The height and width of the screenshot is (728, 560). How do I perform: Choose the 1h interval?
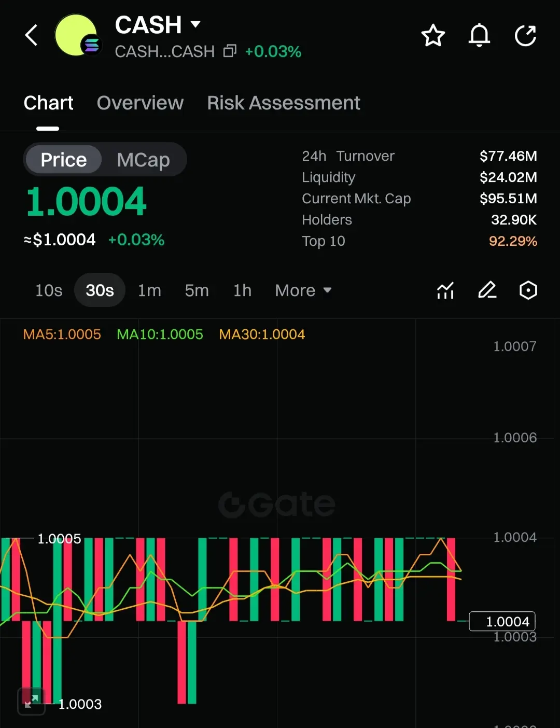(x=242, y=290)
